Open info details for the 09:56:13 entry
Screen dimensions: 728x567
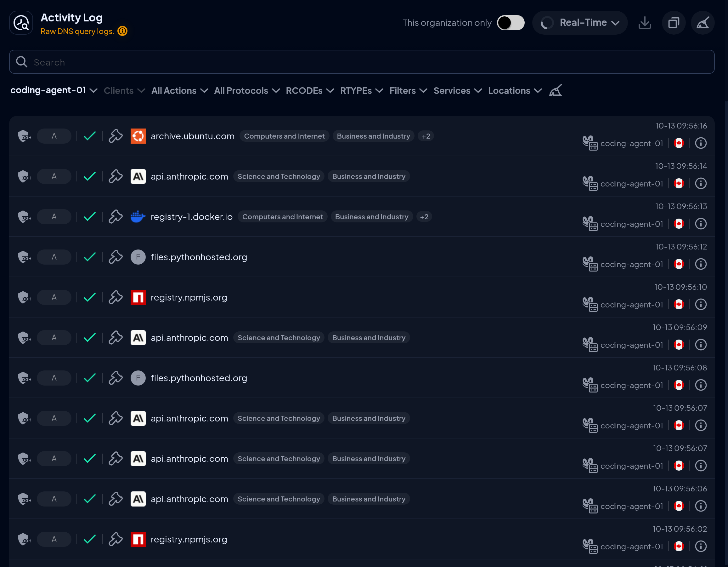(x=701, y=224)
